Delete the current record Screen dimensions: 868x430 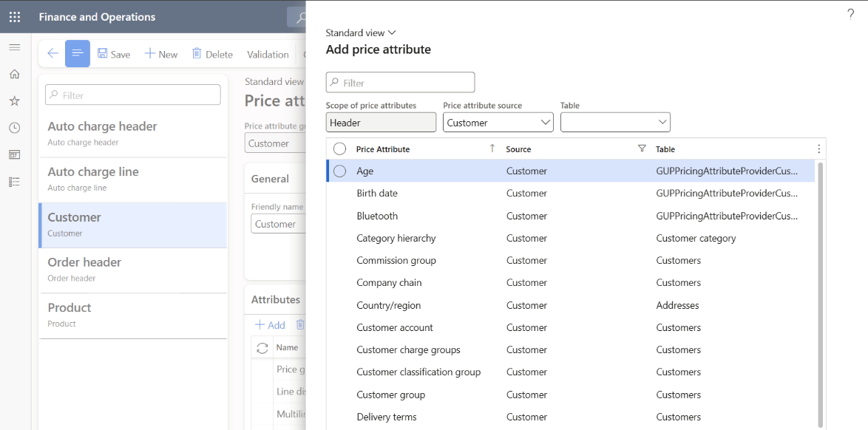pos(212,54)
